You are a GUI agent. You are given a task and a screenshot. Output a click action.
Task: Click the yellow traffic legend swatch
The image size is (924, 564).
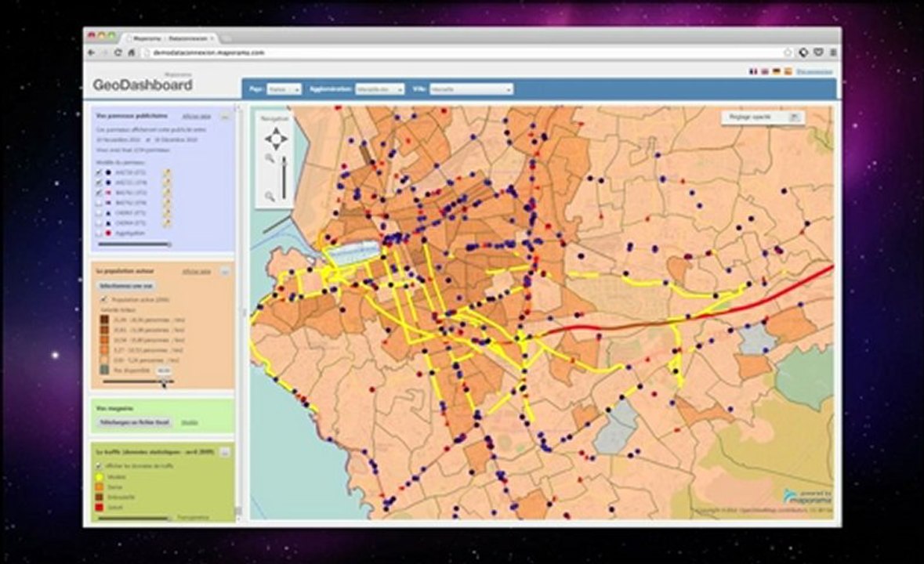99,477
